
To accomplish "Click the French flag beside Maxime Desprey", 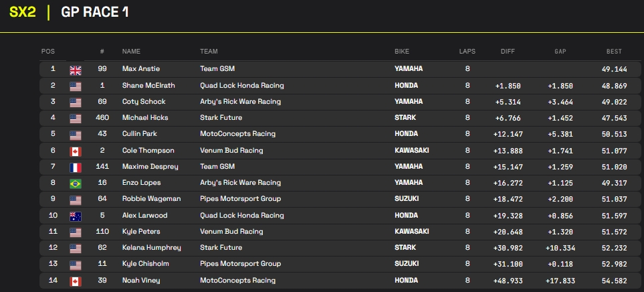I will [75, 167].
